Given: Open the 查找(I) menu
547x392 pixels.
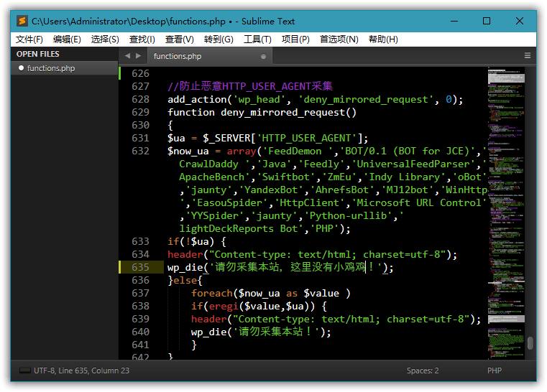Looking at the screenshot, I should (x=142, y=39).
